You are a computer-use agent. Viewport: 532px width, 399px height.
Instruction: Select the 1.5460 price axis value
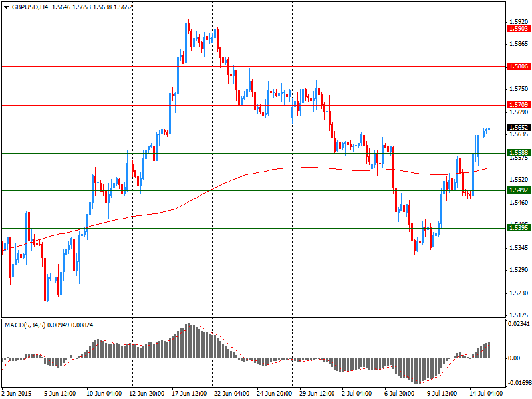tap(519, 203)
